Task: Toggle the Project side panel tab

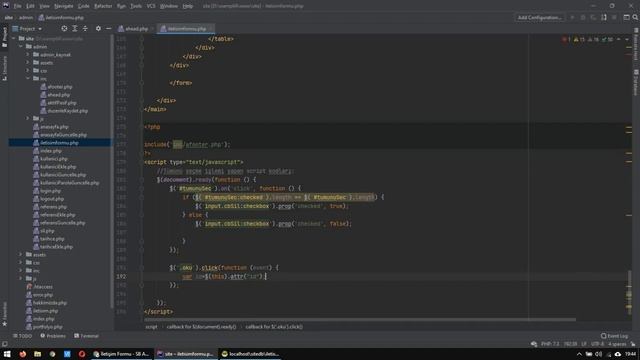Action: (4, 37)
